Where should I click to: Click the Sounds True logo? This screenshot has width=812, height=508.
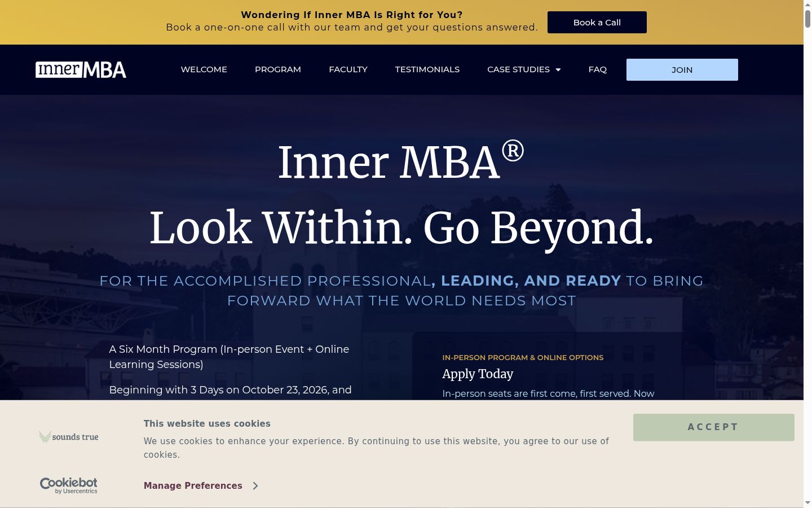point(69,437)
